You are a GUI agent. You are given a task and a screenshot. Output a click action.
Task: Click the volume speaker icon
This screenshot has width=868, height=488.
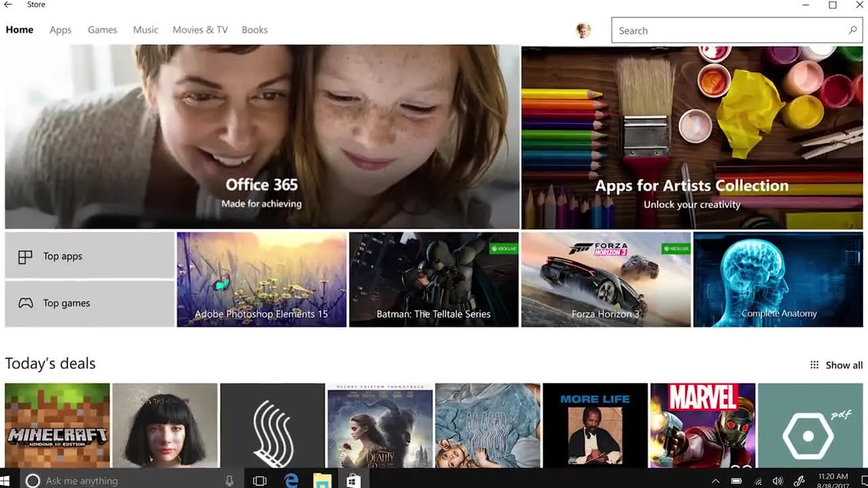click(x=778, y=481)
